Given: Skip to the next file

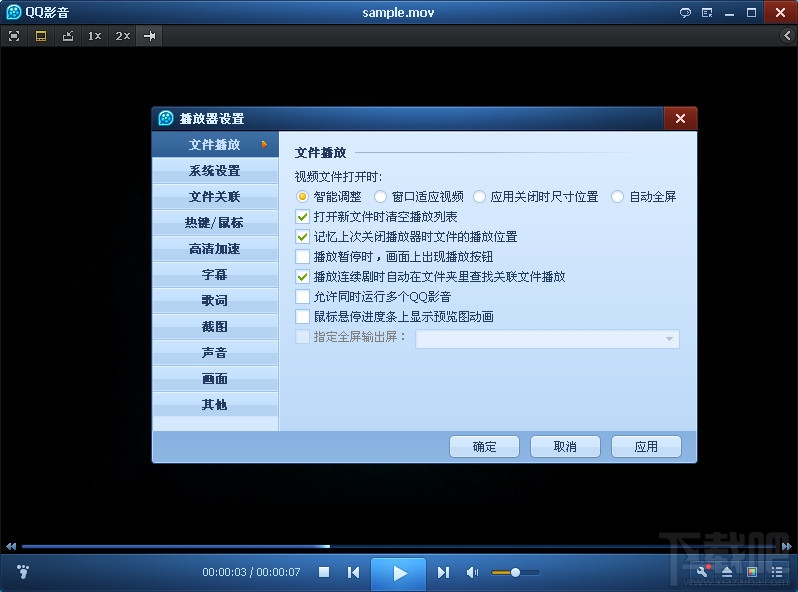Looking at the screenshot, I should [x=443, y=572].
